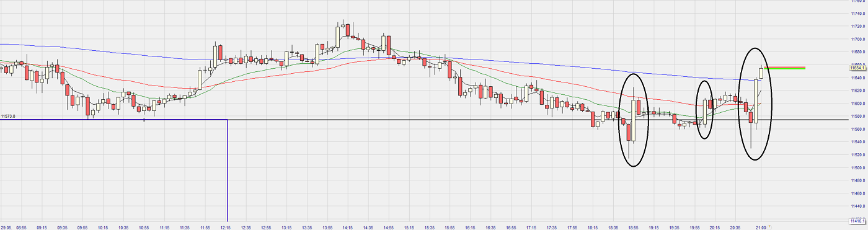Click the 11573.8 level label at left

[8, 116]
